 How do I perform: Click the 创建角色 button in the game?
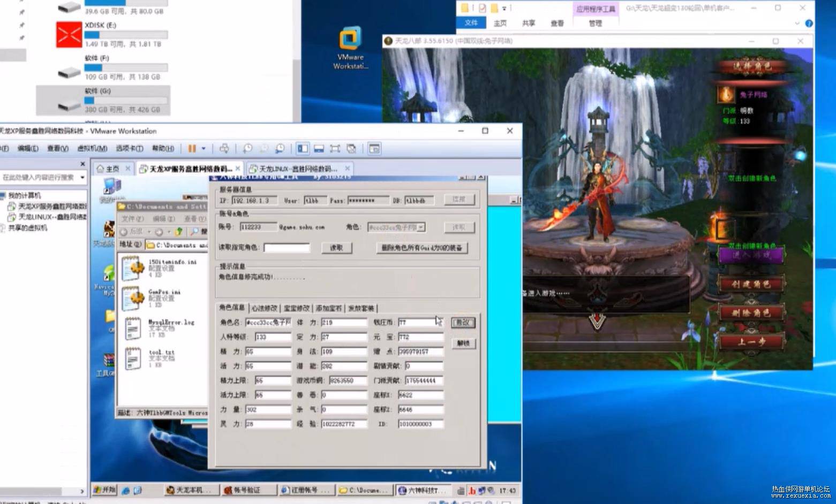coord(751,284)
